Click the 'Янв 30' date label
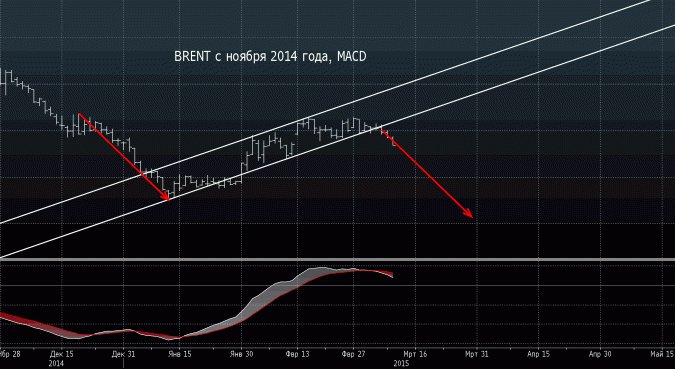This screenshot has height=369, width=675. [x=242, y=354]
